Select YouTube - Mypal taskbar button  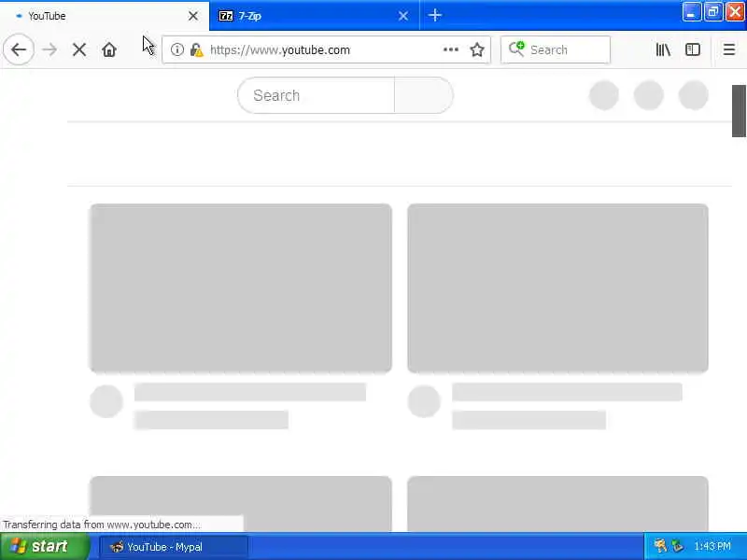(173, 547)
